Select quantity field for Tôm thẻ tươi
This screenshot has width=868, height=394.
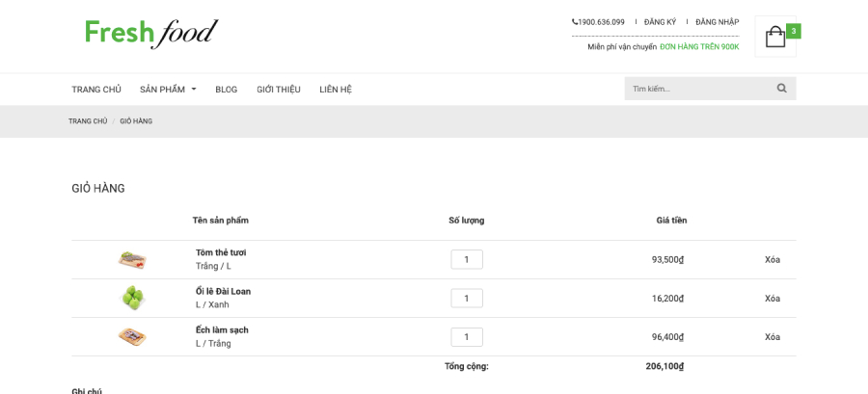tap(467, 260)
